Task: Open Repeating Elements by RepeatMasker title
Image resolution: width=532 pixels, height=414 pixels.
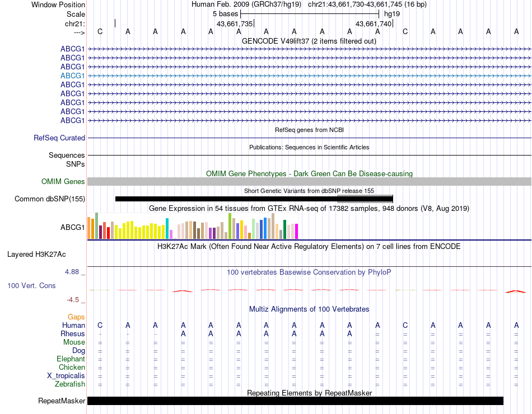Action: 310,393
